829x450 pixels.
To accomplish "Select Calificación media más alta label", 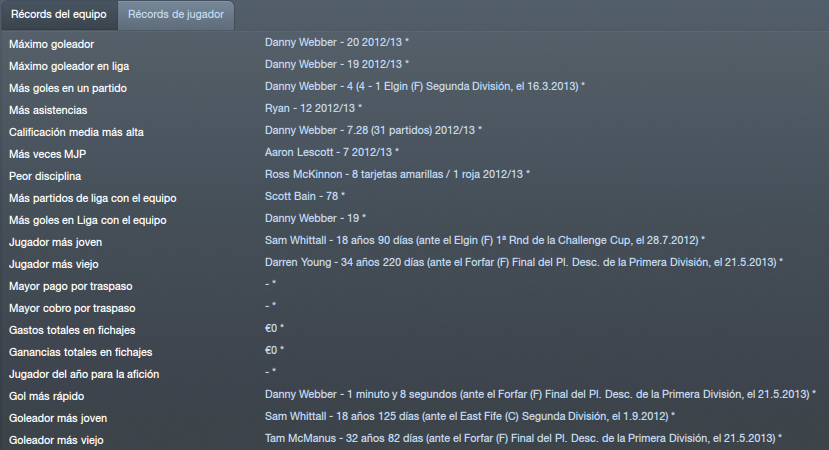I will click(76, 132).
